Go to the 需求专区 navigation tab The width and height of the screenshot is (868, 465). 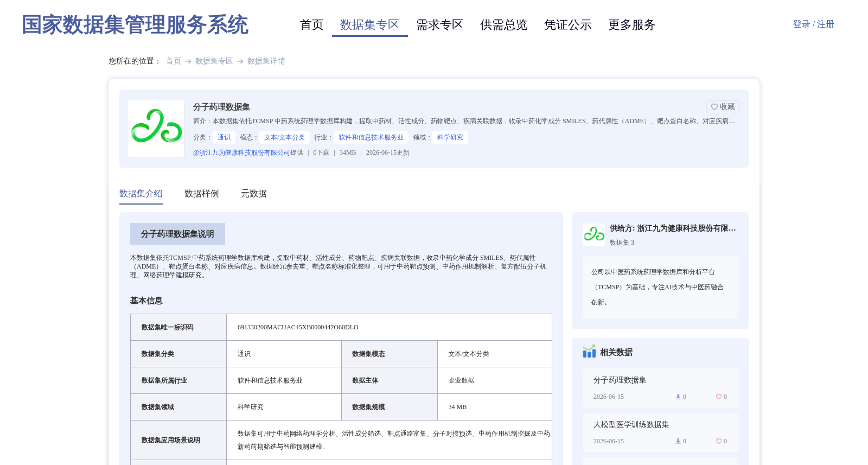pos(440,25)
